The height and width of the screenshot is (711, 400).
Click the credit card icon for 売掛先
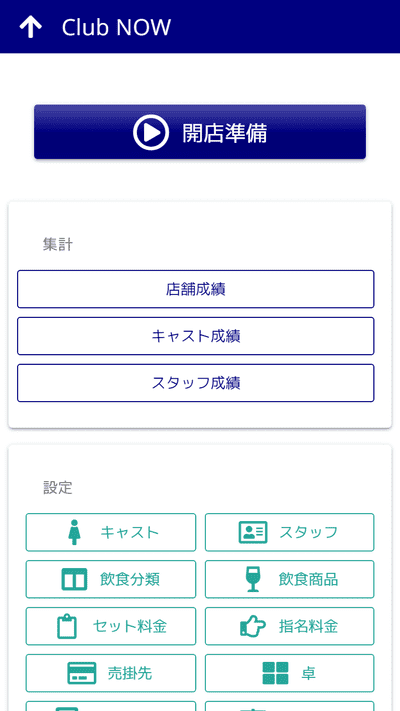(82, 673)
